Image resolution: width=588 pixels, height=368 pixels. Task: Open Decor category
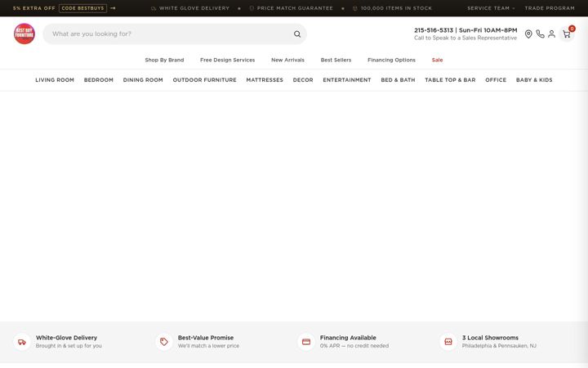click(x=303, y=80)
